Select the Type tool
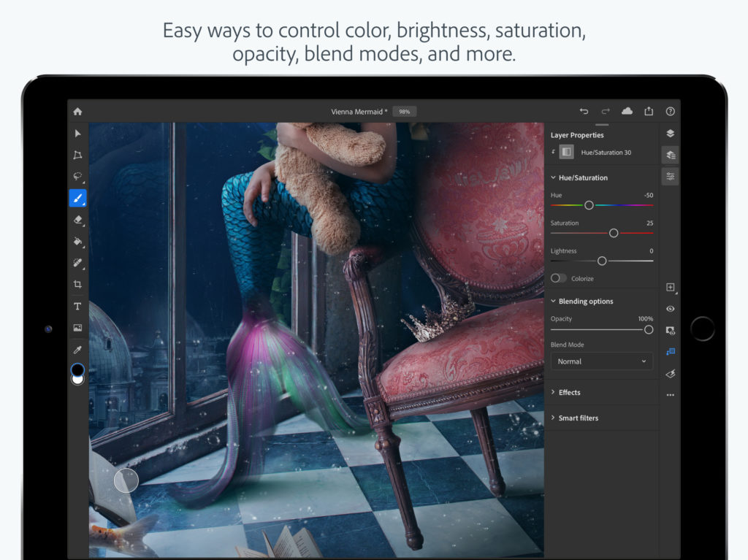 pyautogui.click(x=77, y=306)
